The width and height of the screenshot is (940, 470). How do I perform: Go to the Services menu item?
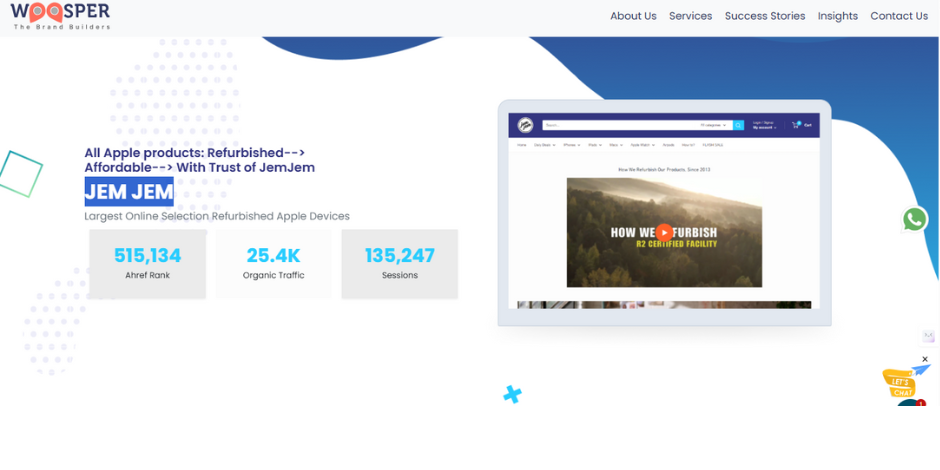[x=690, y=16]
